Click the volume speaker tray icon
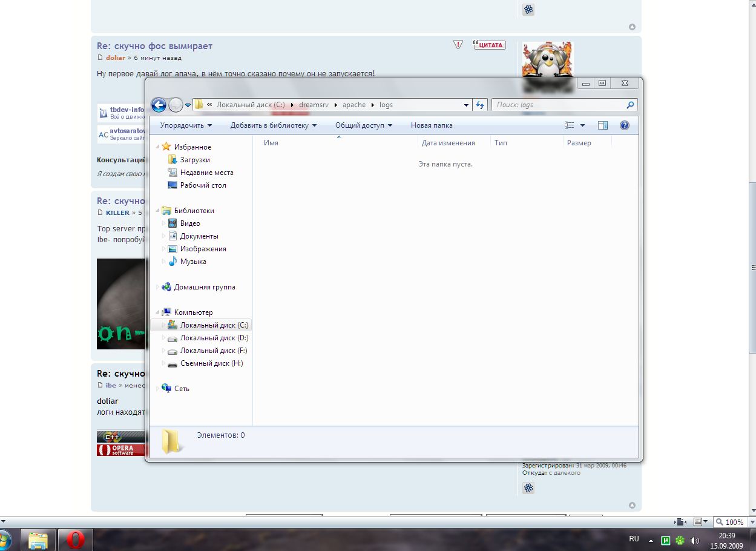This screenshot has height=551, width=756. 695,540
